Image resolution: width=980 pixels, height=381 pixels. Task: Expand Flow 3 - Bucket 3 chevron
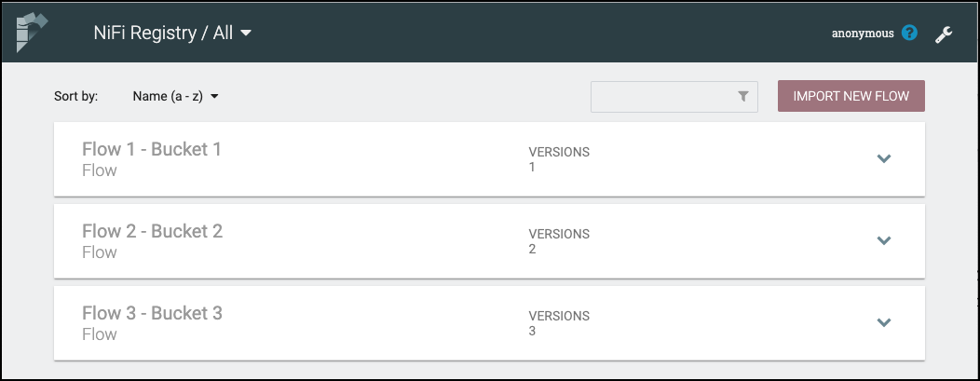(x=884, y=322)
